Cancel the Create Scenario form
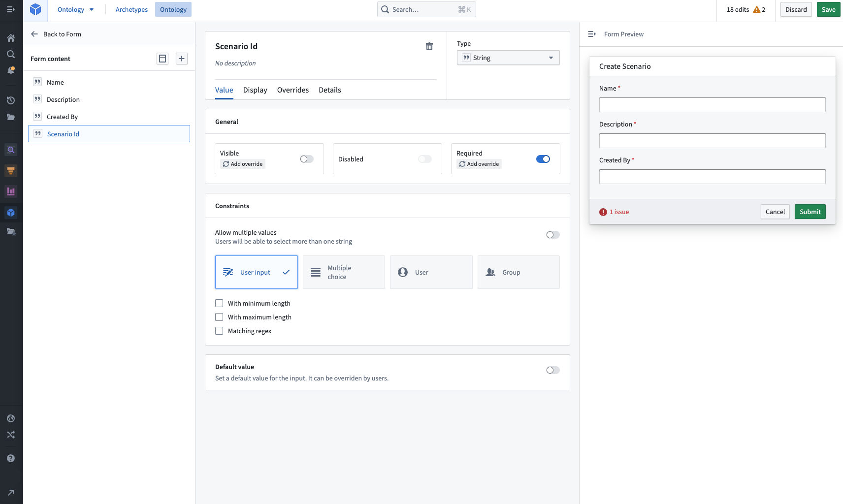 pyautogui.click(x=775, y=212)
